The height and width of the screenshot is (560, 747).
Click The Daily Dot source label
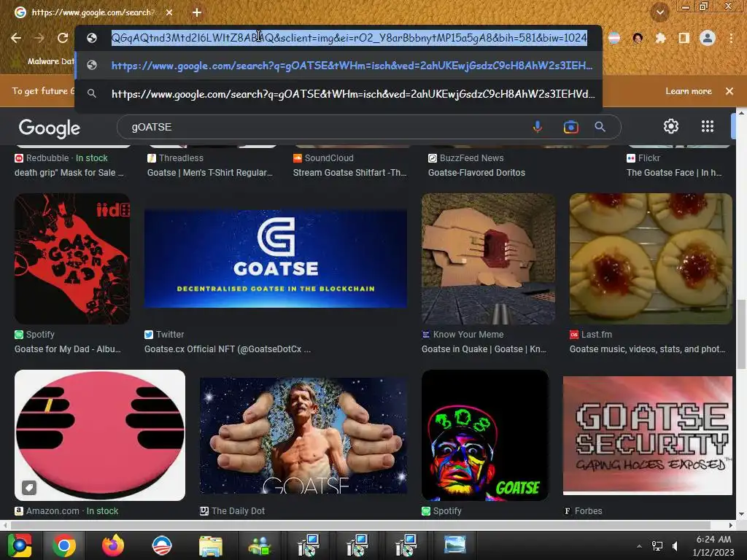238,511
